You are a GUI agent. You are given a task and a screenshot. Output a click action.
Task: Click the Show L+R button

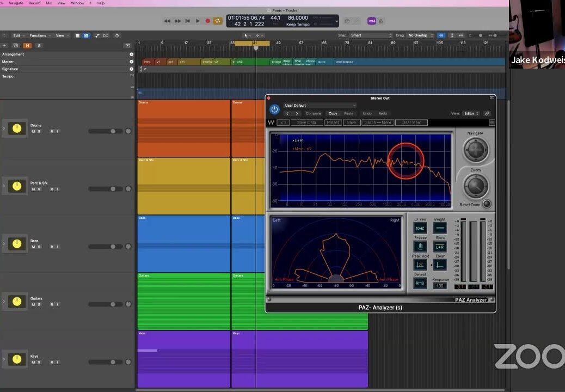click(x=440, y=247)
